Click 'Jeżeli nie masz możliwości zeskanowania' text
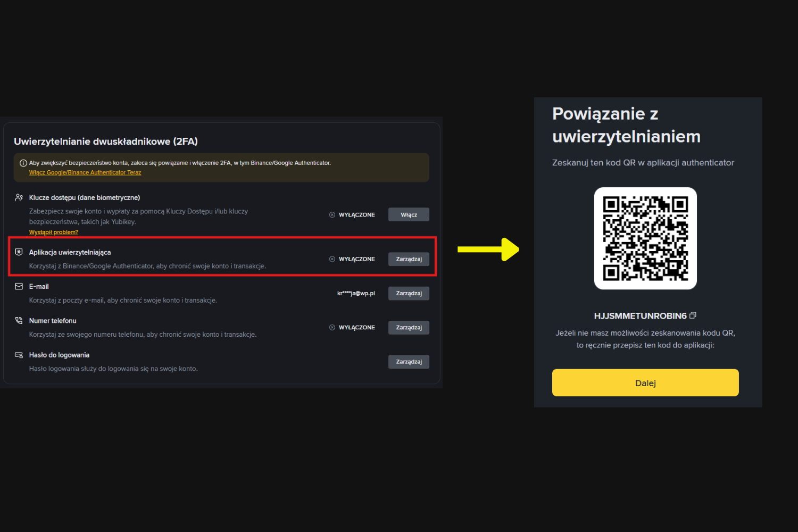The image size is (798, 532). 645,339
